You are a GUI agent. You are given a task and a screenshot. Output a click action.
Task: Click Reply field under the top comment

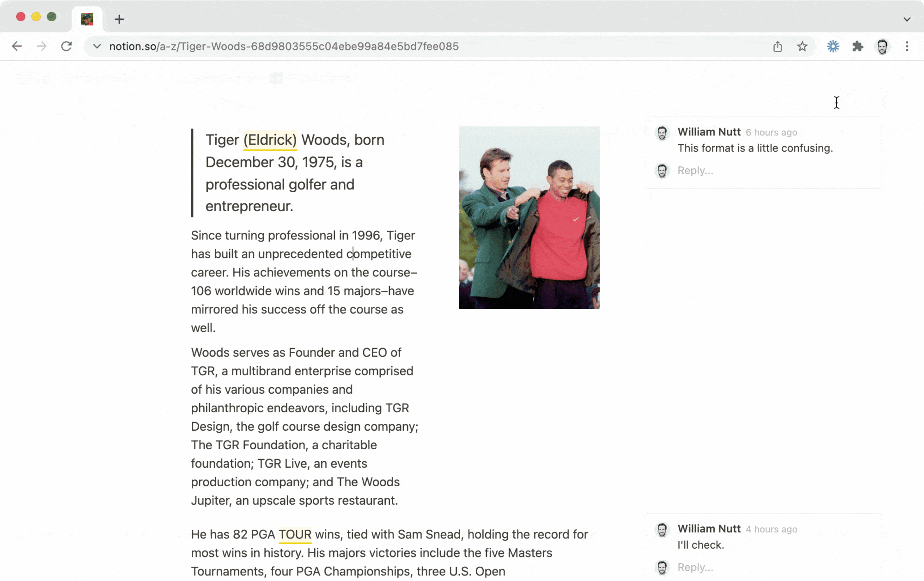tap(695, 170)
